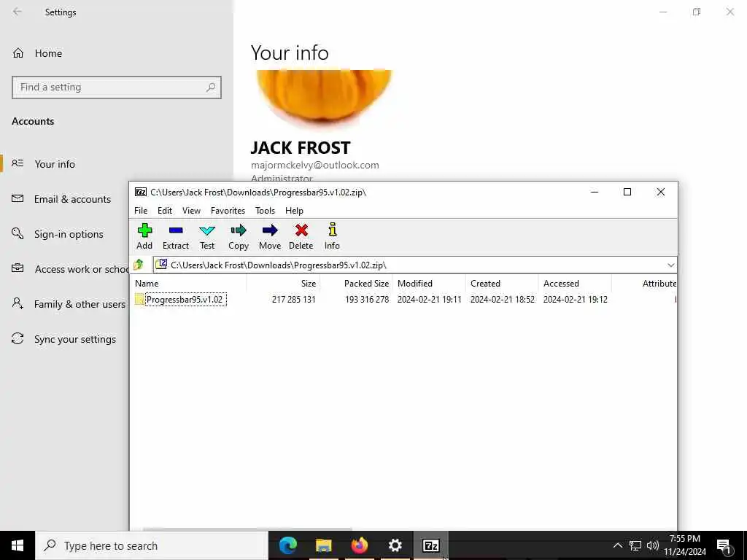Sort list by the Name column
747x560 pixels.
[x=189, y=284]
